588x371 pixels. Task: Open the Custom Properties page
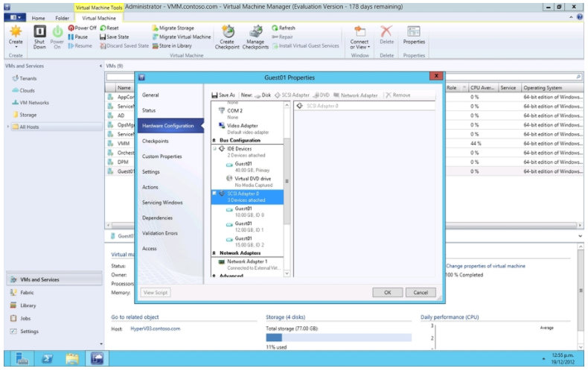(x=162, y=156)
